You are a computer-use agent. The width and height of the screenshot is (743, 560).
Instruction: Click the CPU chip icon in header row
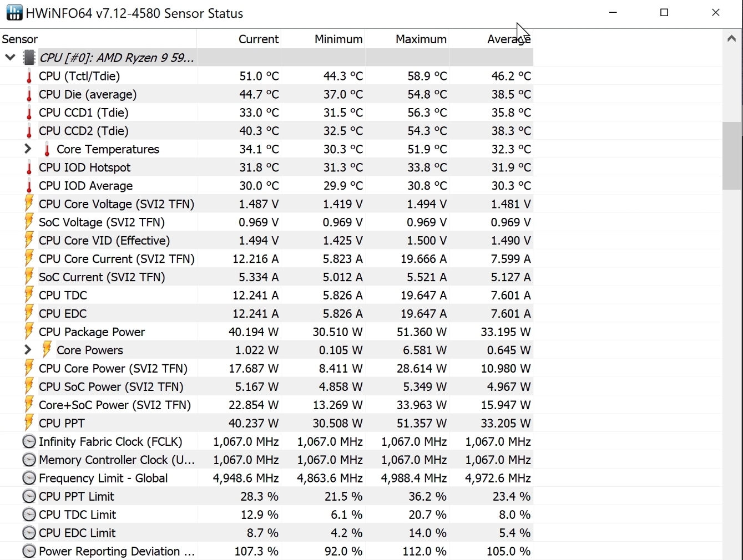(x=29, y=58)
